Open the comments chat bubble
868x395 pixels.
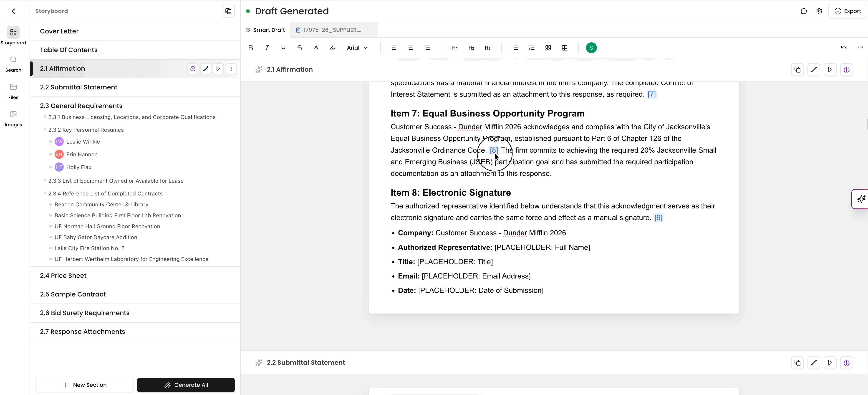click(x=804, y=11)
